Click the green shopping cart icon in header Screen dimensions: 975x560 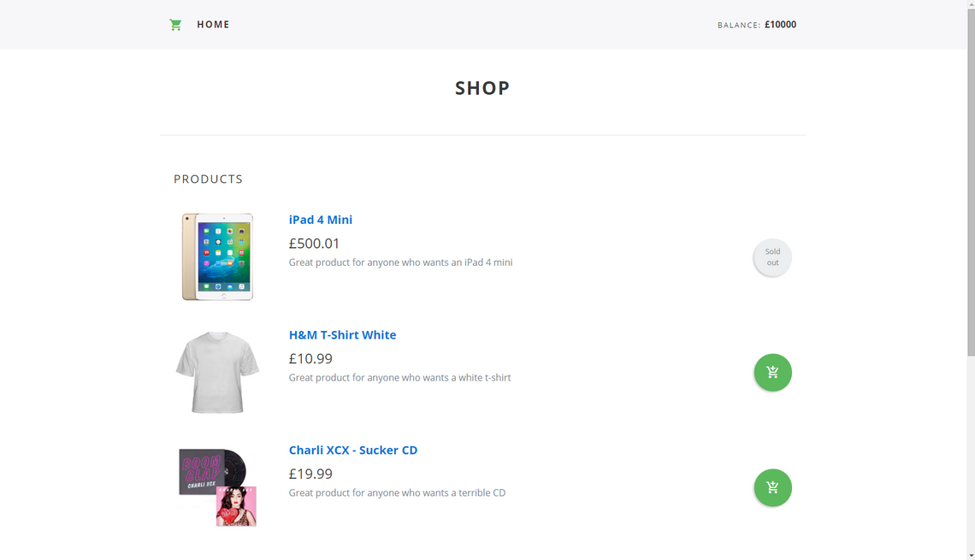[x=175, y=24]
